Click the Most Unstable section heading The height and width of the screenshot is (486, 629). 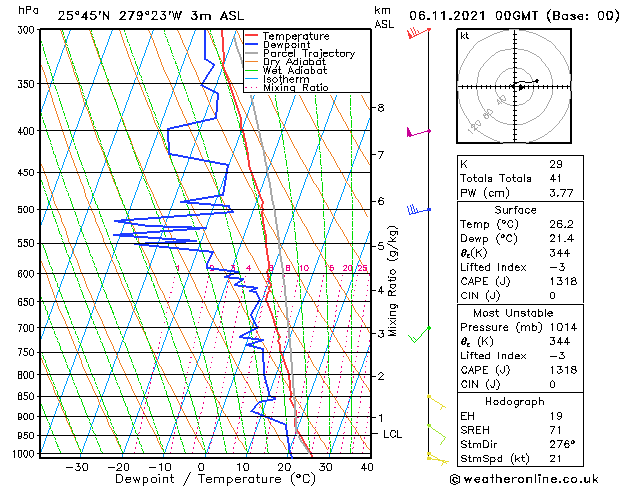tap(513, 313)
